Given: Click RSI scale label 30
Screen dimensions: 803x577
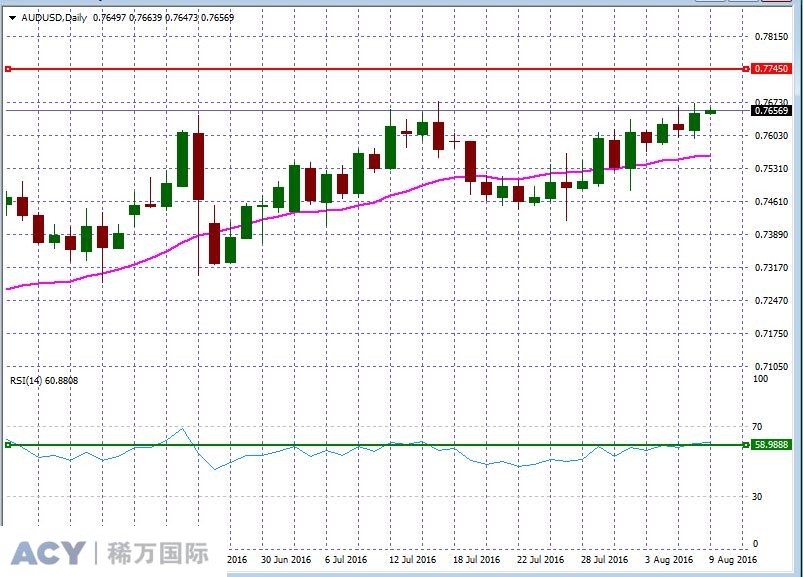Looking at the screenshot, I should click(x=757, y=497).
